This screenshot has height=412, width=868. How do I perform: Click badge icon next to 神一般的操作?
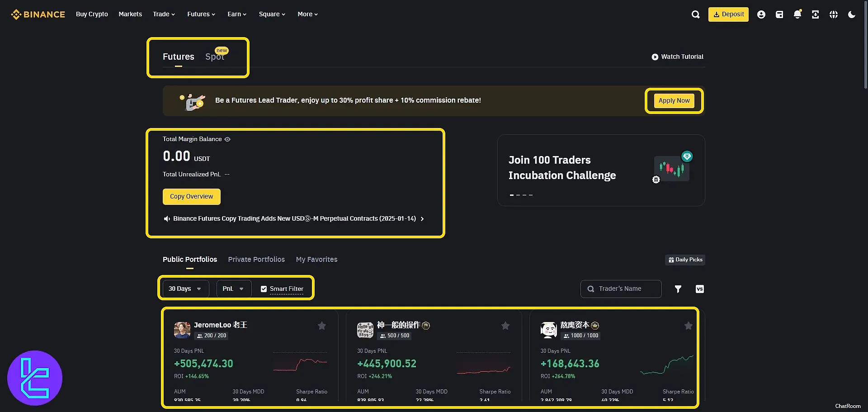click(426, 326)
